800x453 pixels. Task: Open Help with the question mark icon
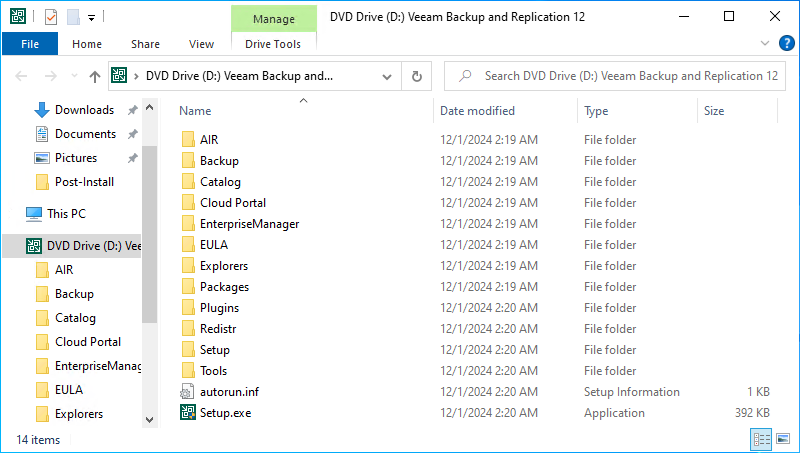[x=786, y=43]
